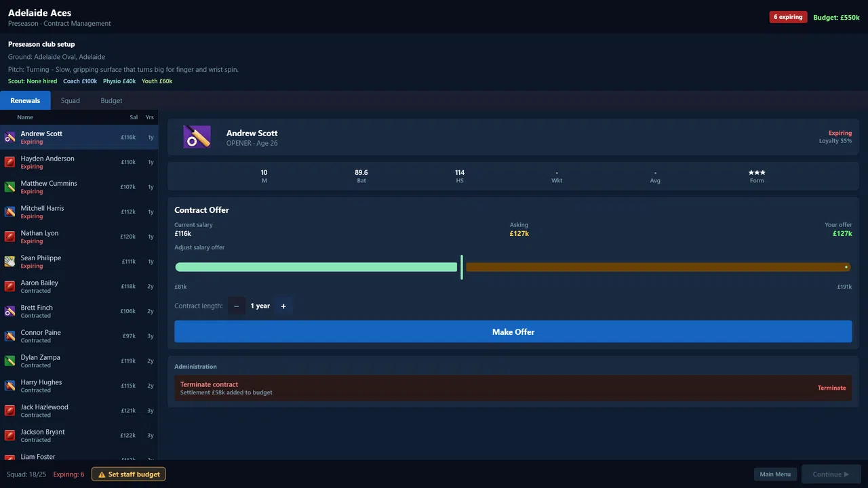
Task: Select Brett Finch in the player list
Action: 79,311
